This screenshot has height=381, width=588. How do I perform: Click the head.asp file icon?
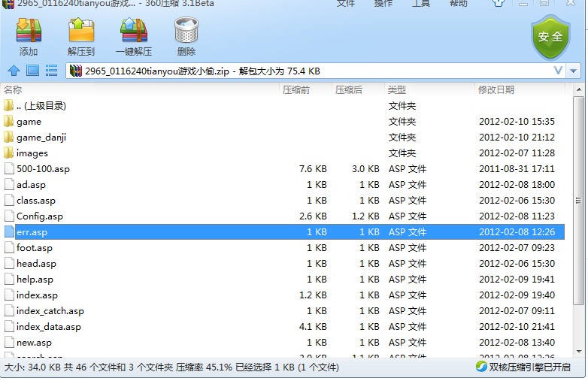point(9,263)
